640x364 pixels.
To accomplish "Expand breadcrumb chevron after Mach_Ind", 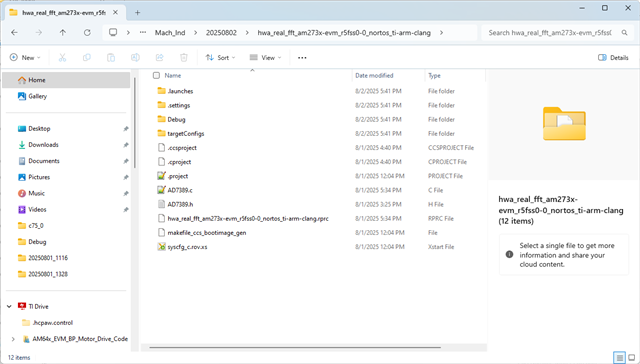I will pyautogui.click(x=196, y=33).
